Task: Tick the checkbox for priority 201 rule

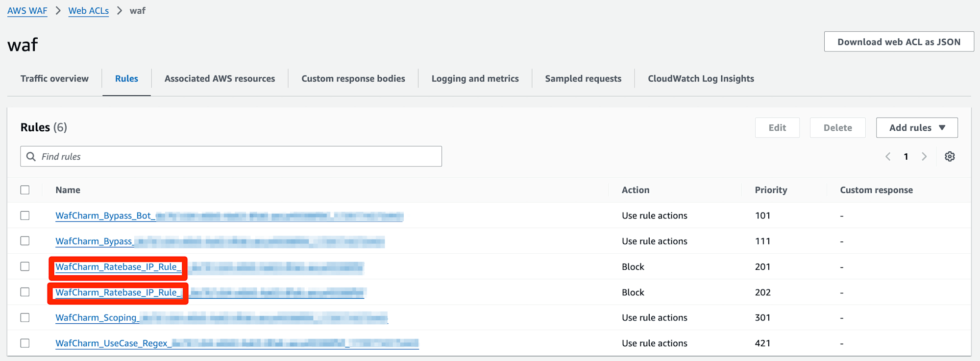Action: click(25, 266)
